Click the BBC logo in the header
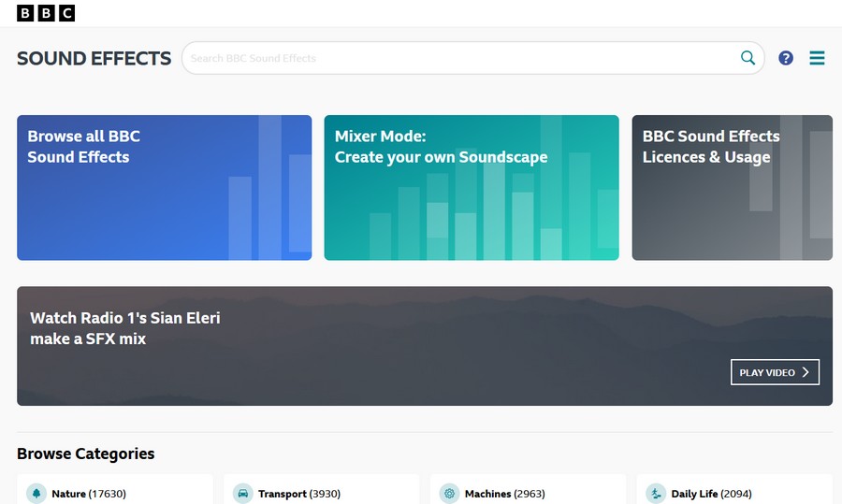The width and height of the screenshot is (842, 504). 45,13
